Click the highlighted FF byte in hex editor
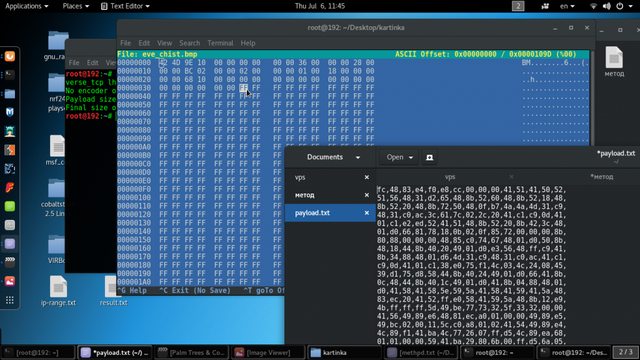 [243, 88]
